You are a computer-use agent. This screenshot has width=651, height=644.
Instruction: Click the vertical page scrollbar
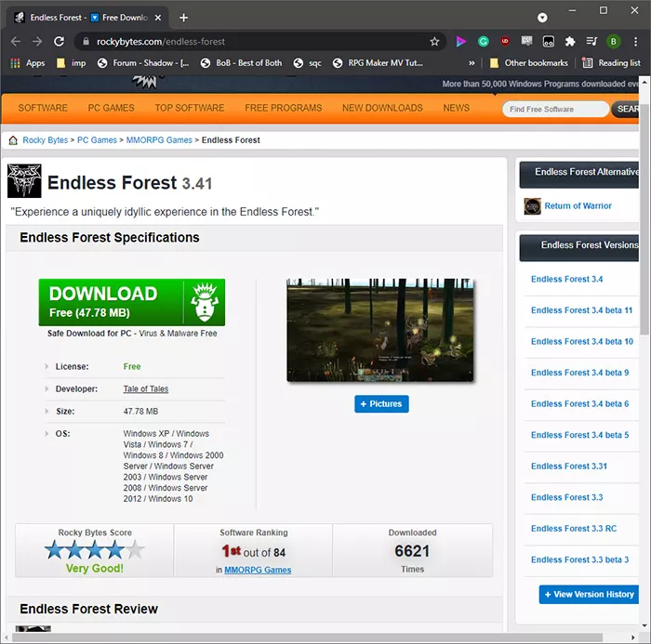644,217
